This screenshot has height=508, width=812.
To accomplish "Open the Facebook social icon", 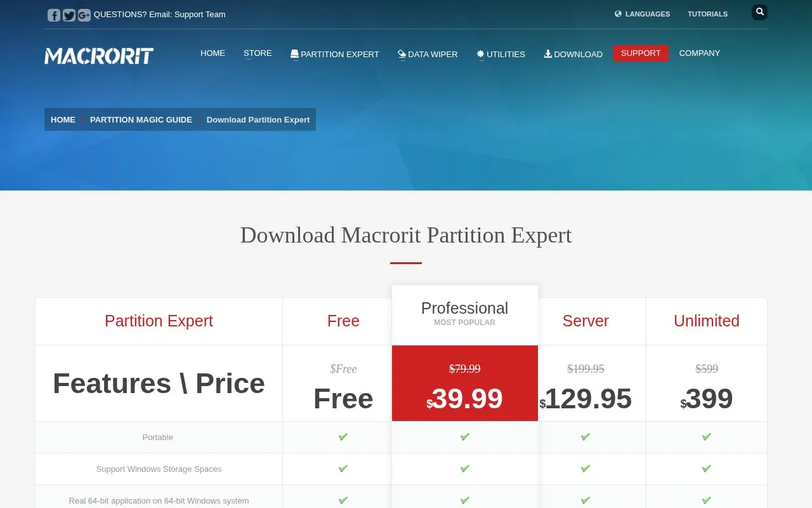I will 54,15.
